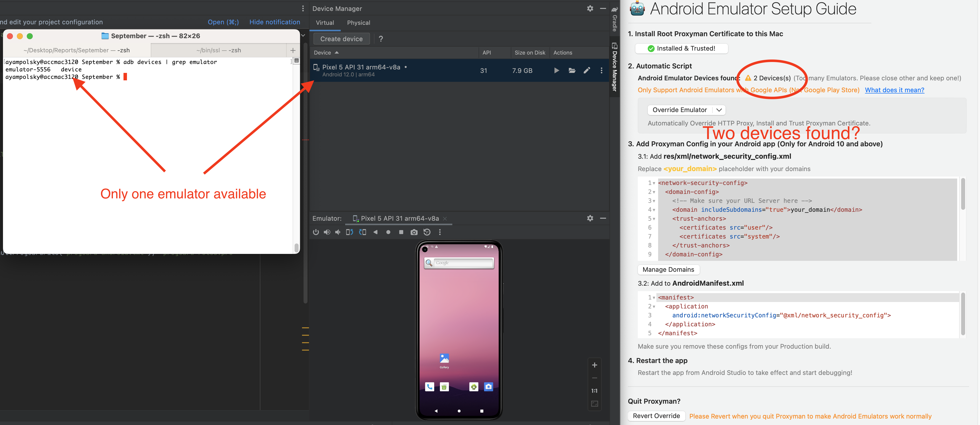Collapse line 1 of network-security-config via disclosure arrow

point(654,183)
